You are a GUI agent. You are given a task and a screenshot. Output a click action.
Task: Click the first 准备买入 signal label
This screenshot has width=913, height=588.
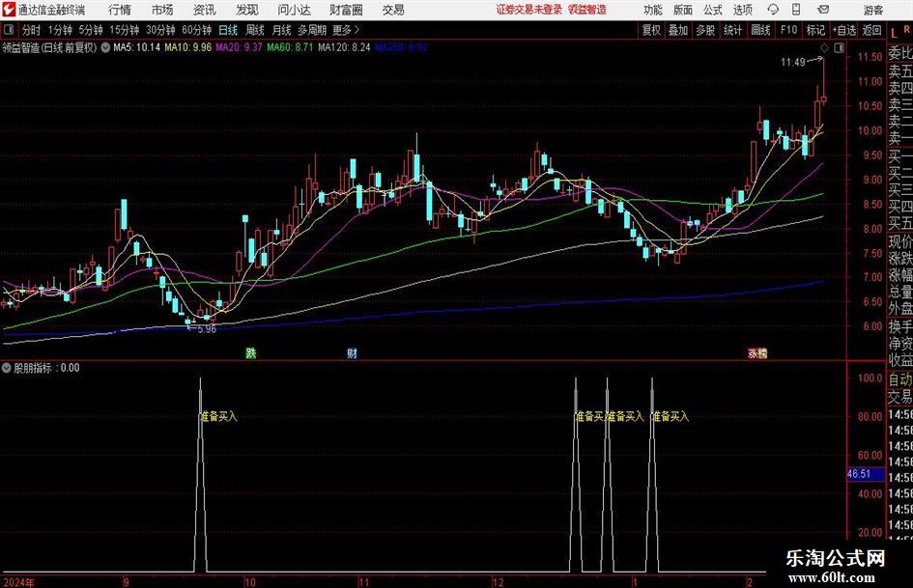point(219,416)
